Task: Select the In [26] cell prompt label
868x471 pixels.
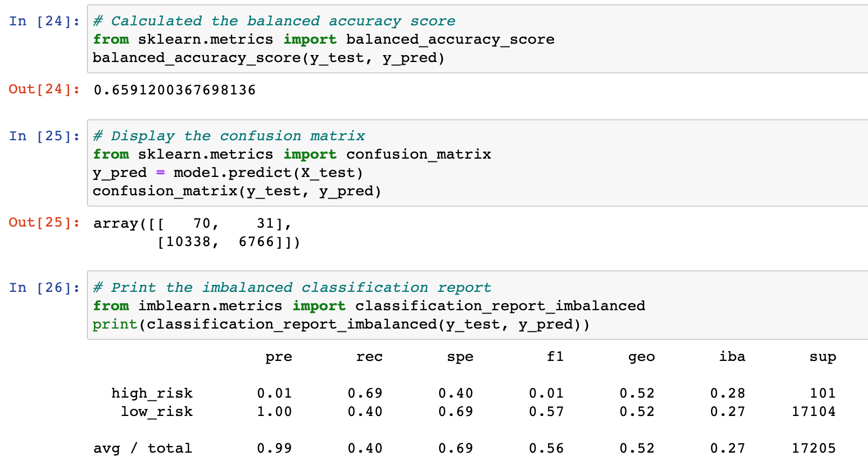Action: (x=44, y=288)
